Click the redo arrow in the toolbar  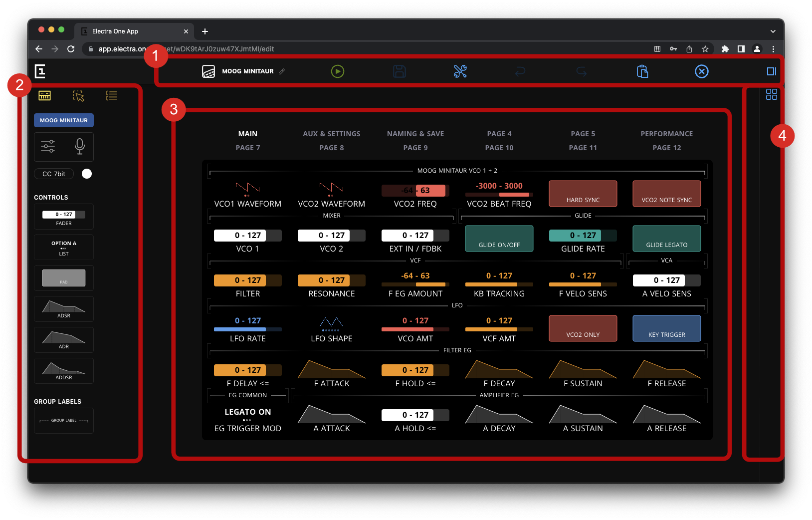tap(581, 71)
